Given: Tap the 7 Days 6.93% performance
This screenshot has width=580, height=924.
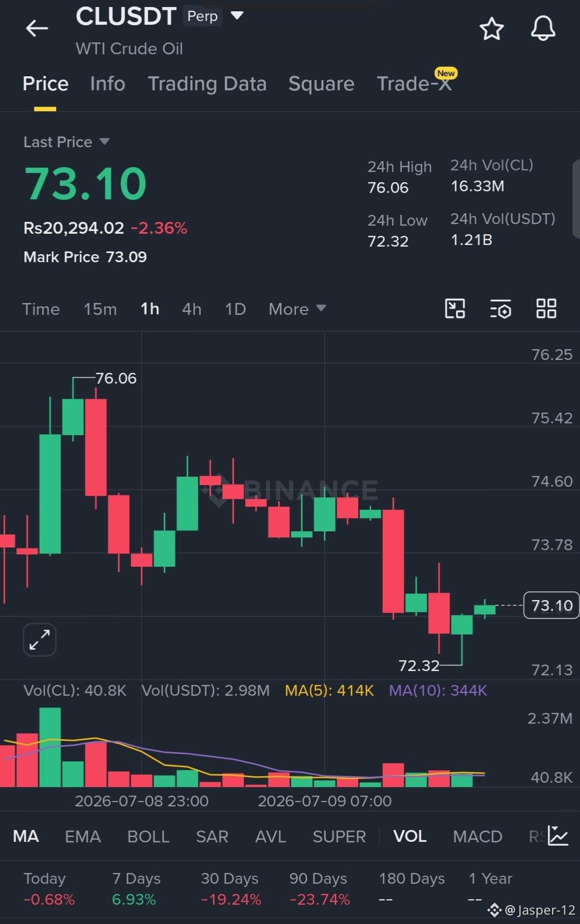Looking at the screenshot, I should 136,889.
